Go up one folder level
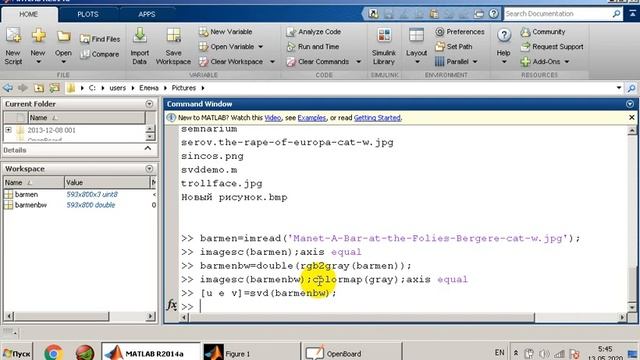This screenshot has width=640, height=360. (x=39, y=88)
